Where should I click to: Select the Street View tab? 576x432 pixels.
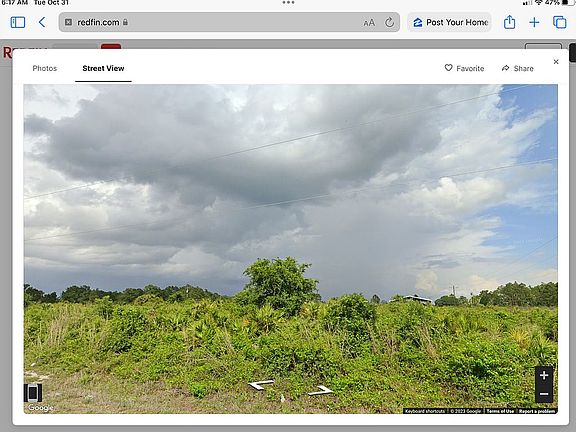point(103,68)
